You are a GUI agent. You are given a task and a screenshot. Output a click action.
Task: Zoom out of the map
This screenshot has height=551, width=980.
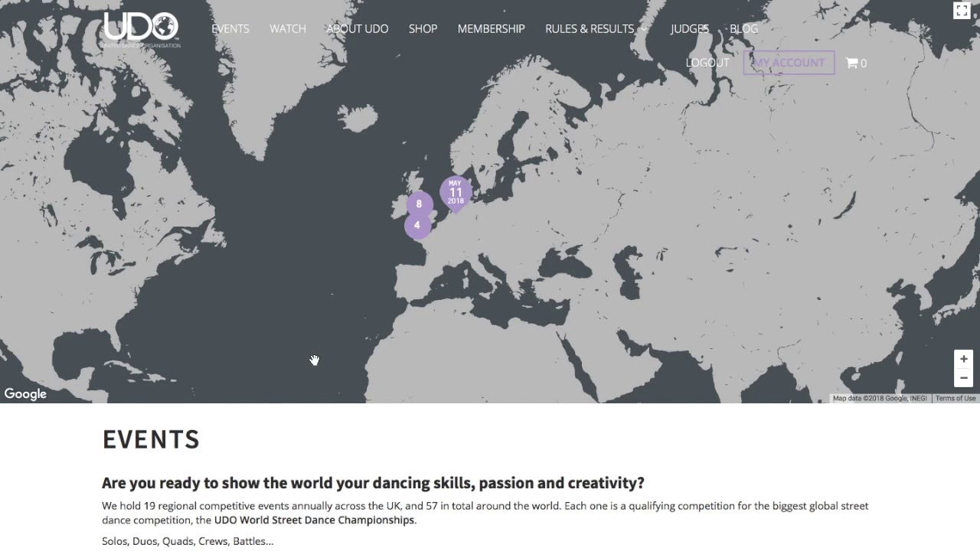[x=963, y=378]
